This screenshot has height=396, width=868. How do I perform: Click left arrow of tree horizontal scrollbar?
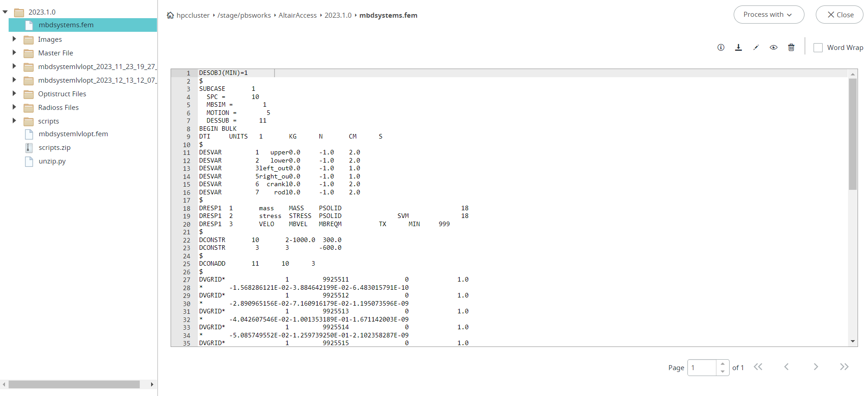coord(4,385)
